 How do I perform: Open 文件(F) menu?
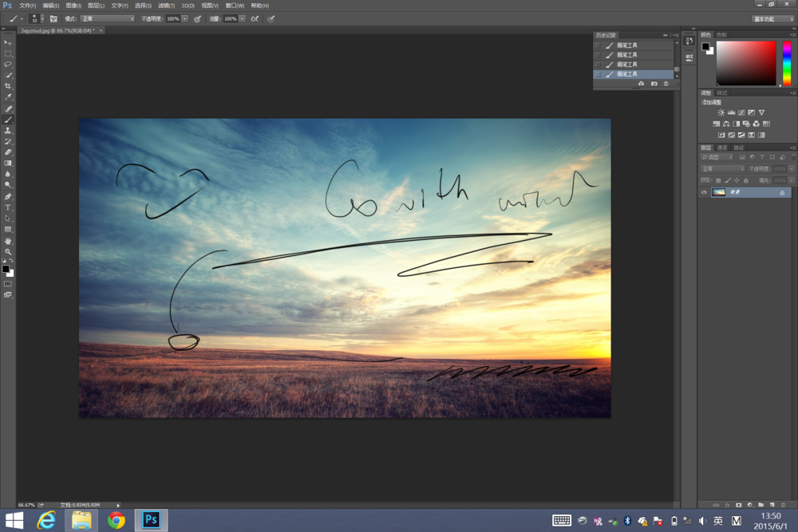27,6
